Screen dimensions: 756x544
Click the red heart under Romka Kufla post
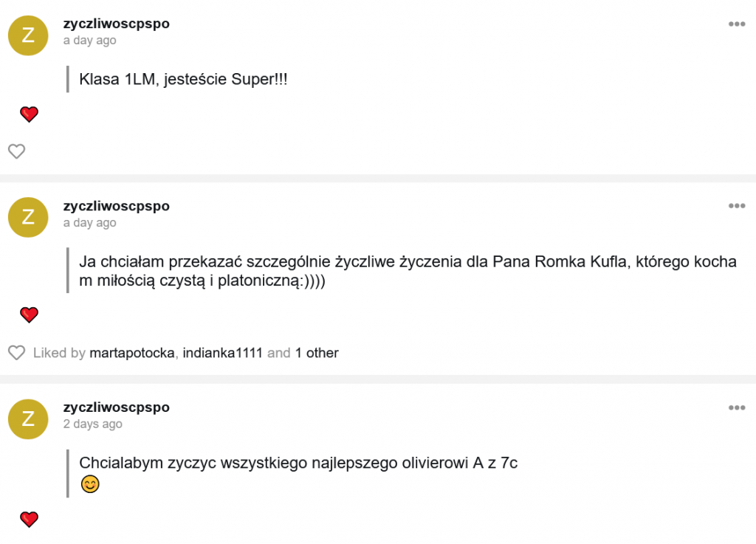click(x=29, y=315)
